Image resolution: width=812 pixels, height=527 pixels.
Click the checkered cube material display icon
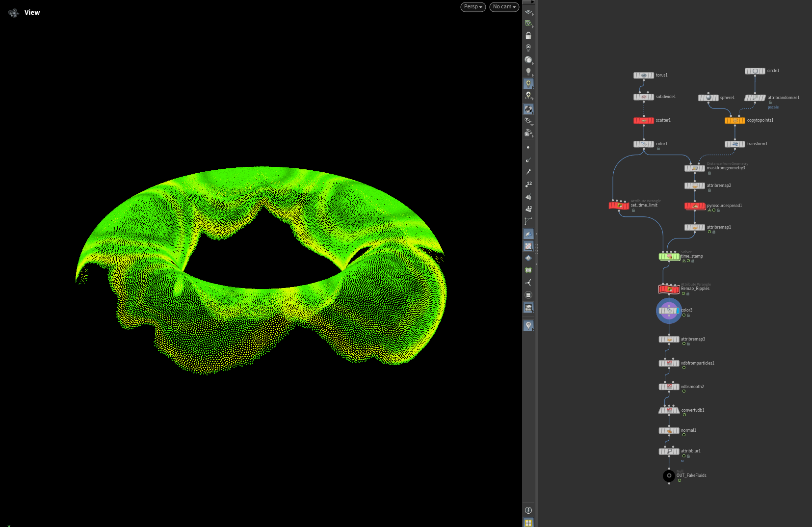(x=528, y=109)
